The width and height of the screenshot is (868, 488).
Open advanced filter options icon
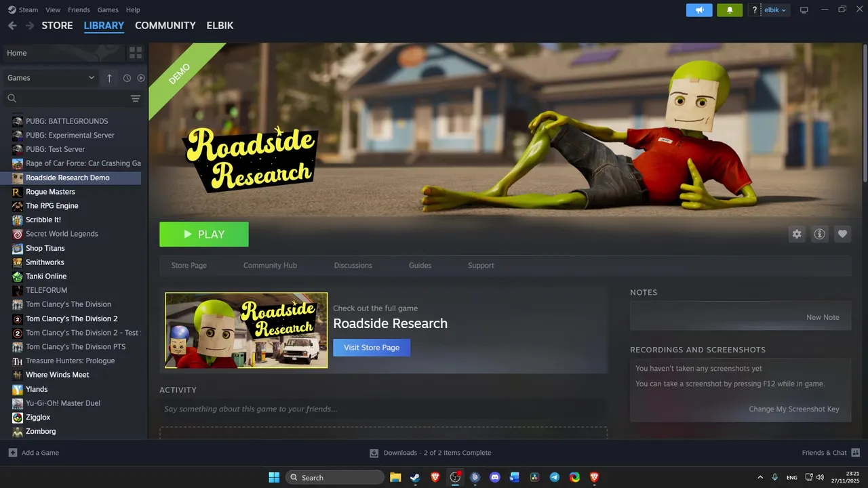coord(136,99)
